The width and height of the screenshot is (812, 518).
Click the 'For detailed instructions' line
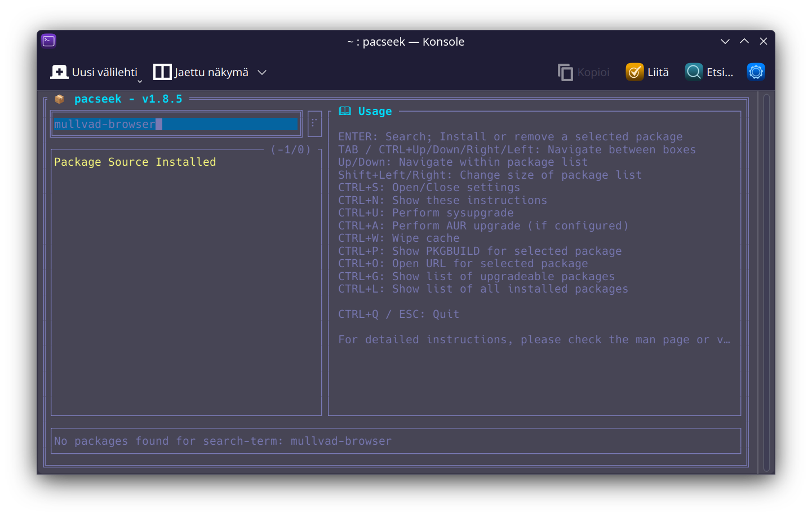(x=534, y=340)
